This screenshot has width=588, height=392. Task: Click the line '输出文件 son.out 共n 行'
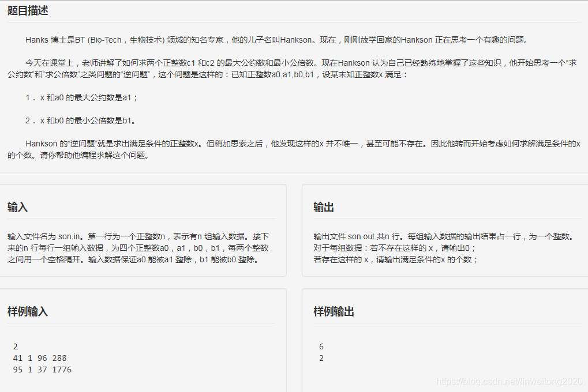(444, 236)
